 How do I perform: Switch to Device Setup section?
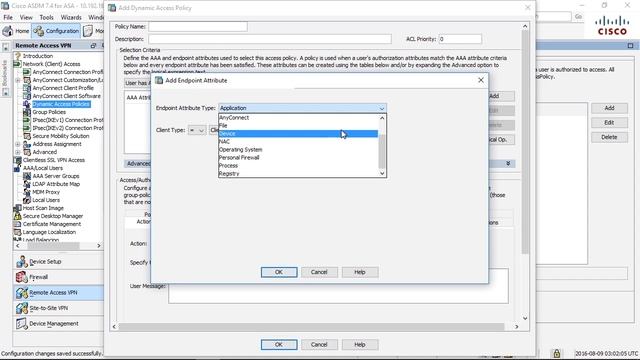pos(58,262)
